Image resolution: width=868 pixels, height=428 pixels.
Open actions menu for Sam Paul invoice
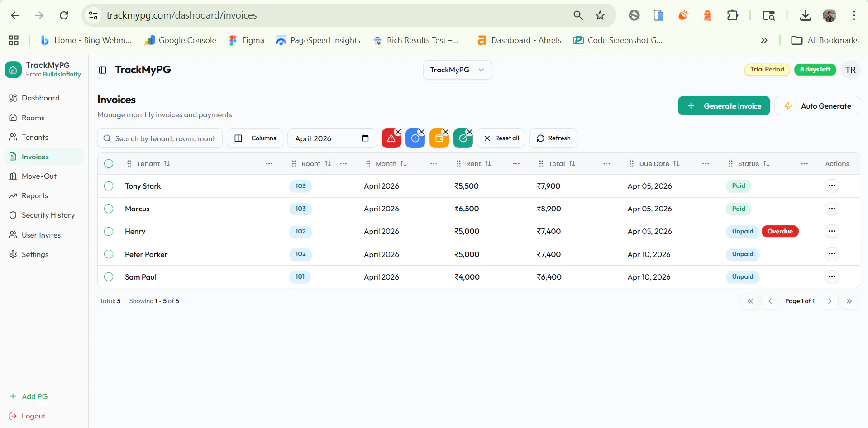[832, 276]
